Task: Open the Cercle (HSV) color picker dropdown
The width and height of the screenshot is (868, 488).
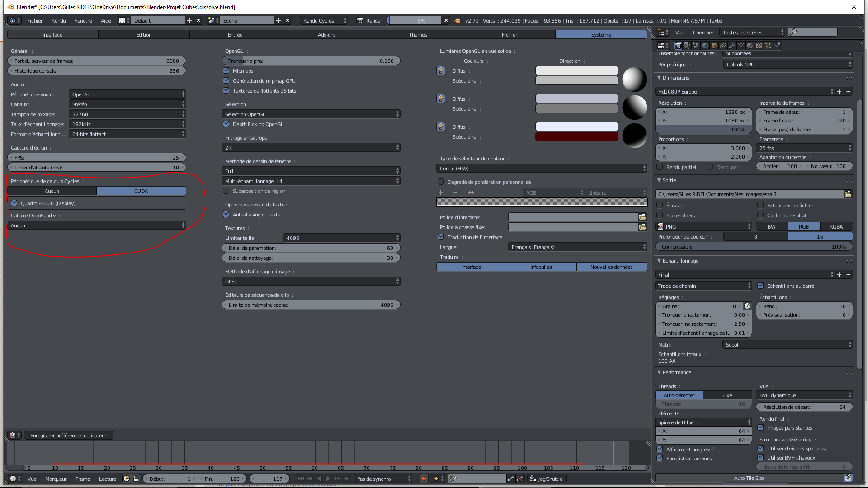Action: [x=542, y=168]
